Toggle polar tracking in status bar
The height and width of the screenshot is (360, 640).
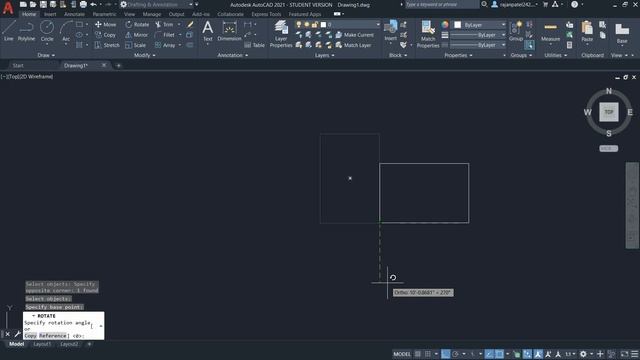click(x=456, y=354)
